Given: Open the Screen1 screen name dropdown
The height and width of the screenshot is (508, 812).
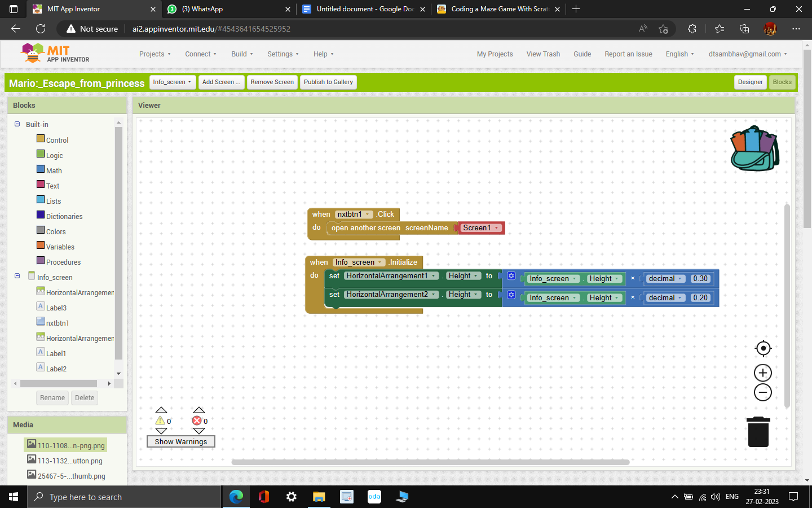Looking at the screenshot, I should (480, 228).
